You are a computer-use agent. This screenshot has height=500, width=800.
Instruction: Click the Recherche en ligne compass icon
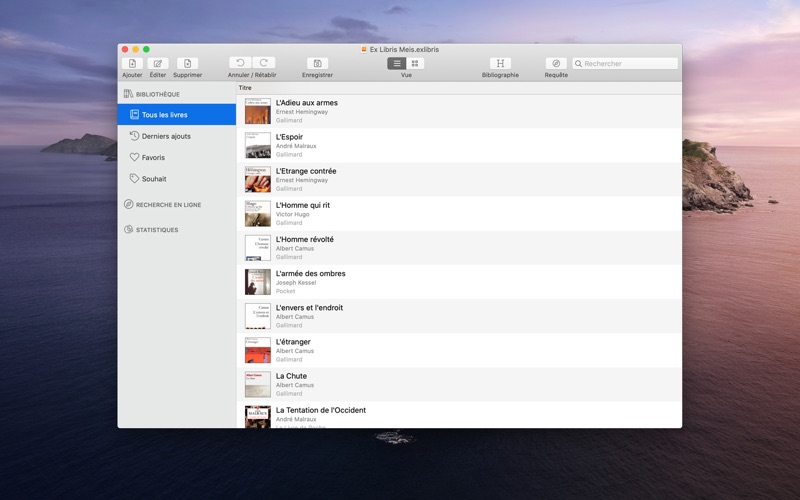coord(129,204)
